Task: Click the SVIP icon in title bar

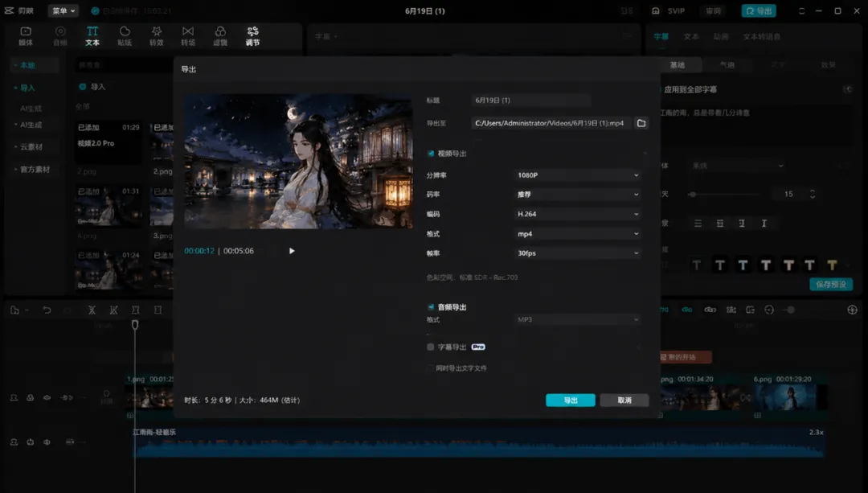Action: pyautogui.click(x=656, y=11)
